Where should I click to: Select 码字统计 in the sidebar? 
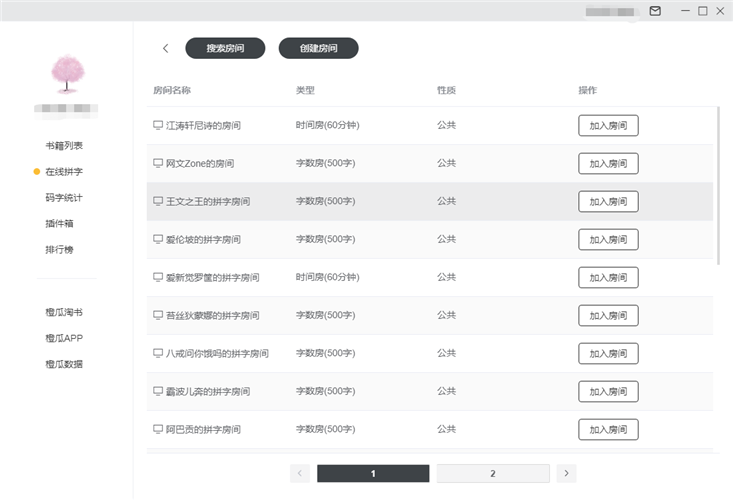pos(64,198)
